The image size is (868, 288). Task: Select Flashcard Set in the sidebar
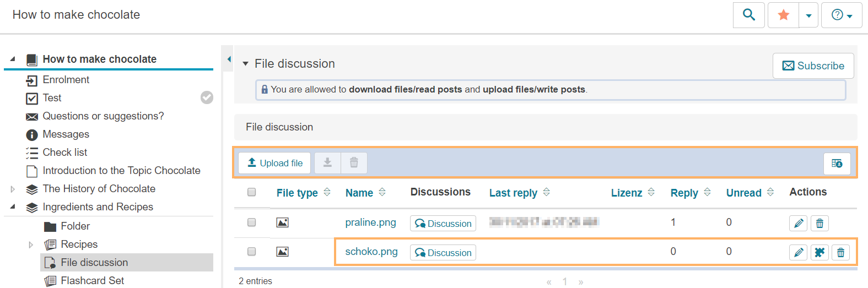point(93,281)
